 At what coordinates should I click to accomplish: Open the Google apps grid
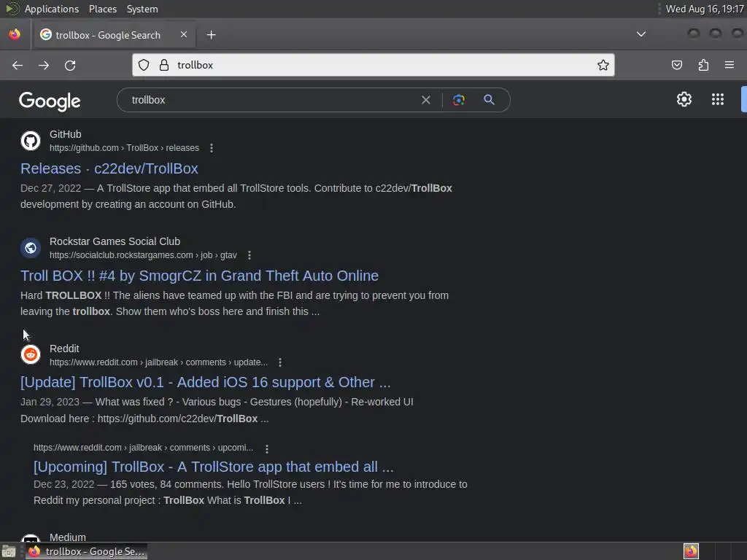click(x=718, y=99)
